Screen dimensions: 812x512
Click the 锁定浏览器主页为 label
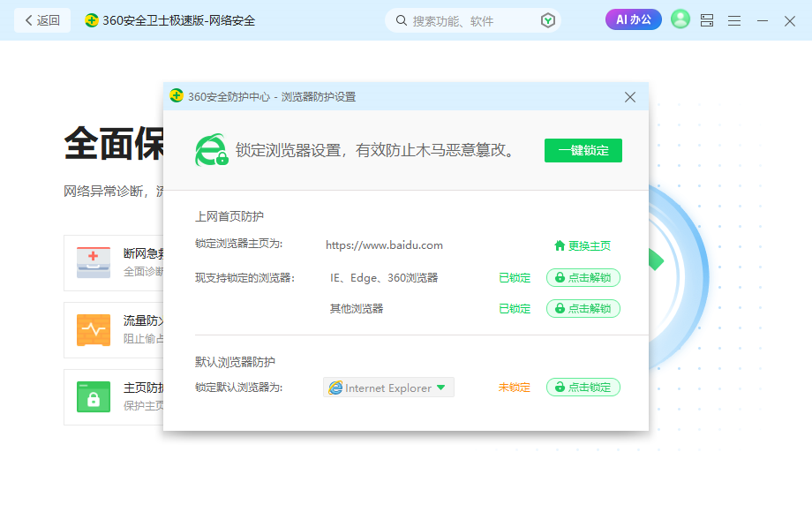(238, 244)
